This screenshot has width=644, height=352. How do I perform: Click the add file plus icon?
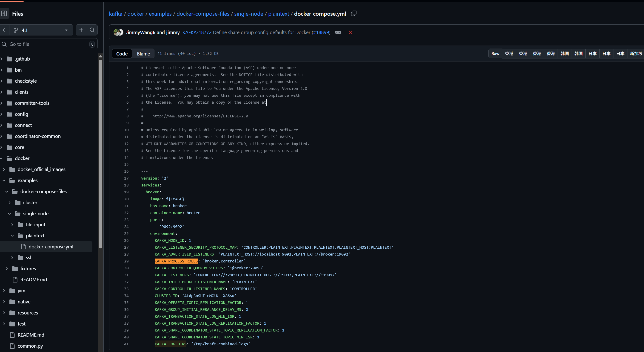(81, 30)
